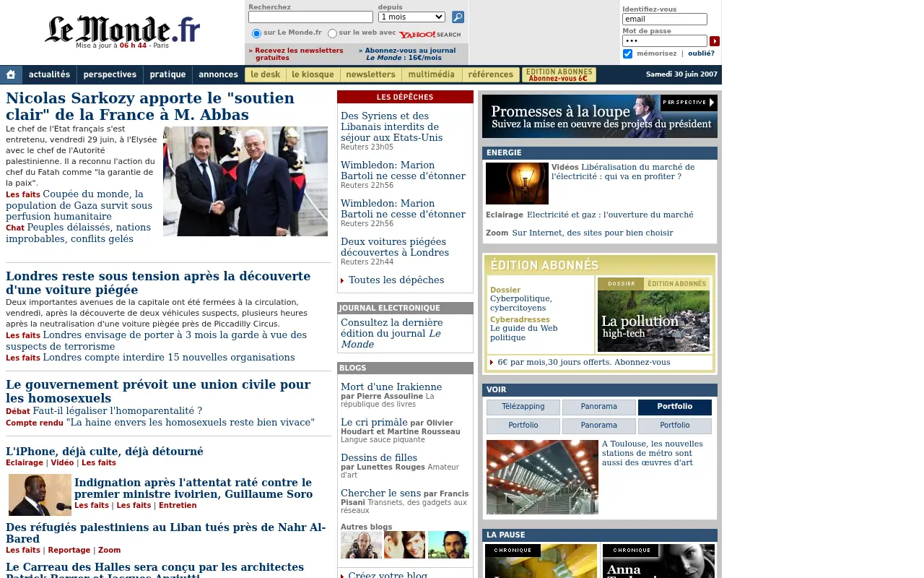
Task: Submit login with the red arrow button
Action: pos(715,41)
